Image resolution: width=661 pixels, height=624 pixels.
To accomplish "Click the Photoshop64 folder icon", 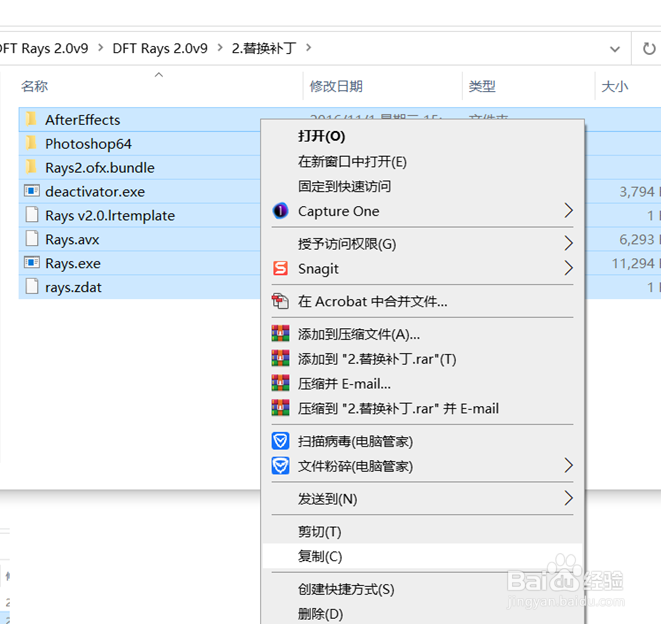I will pyautogui.click(x=31, y=143).
